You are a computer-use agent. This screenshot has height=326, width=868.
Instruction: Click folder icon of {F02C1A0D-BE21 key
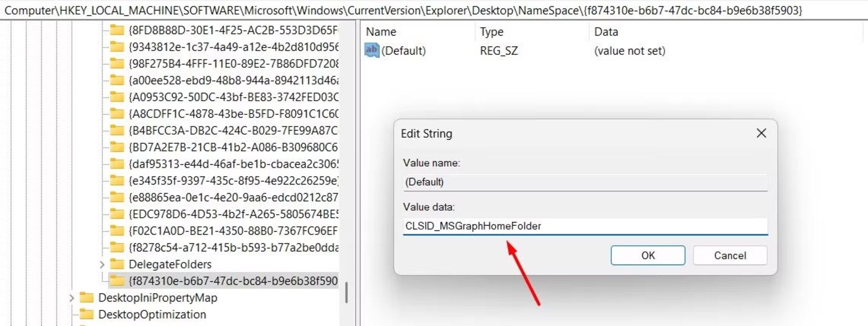pos(117,231)
